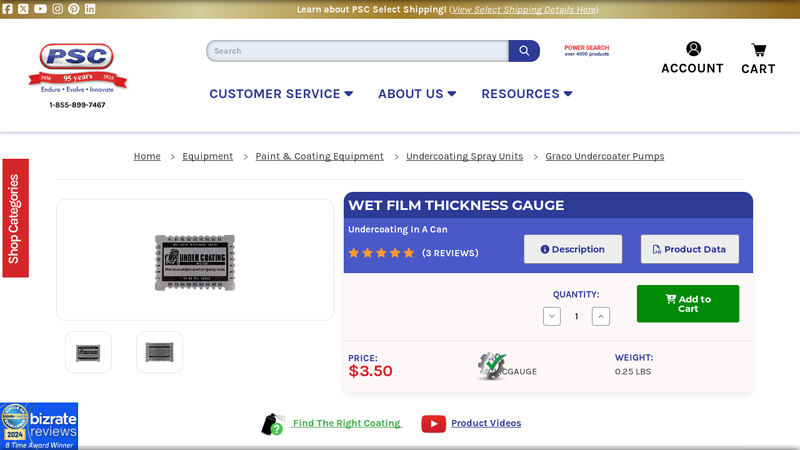Open the Pinterest social icon
This screenshot has width=800, height=450.
[73, 9]
